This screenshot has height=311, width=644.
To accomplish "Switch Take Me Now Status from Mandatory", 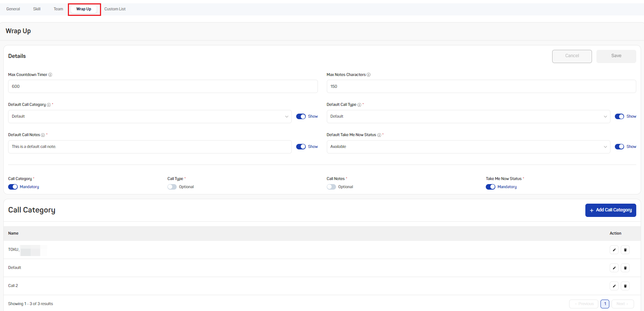I will point(491,187).
